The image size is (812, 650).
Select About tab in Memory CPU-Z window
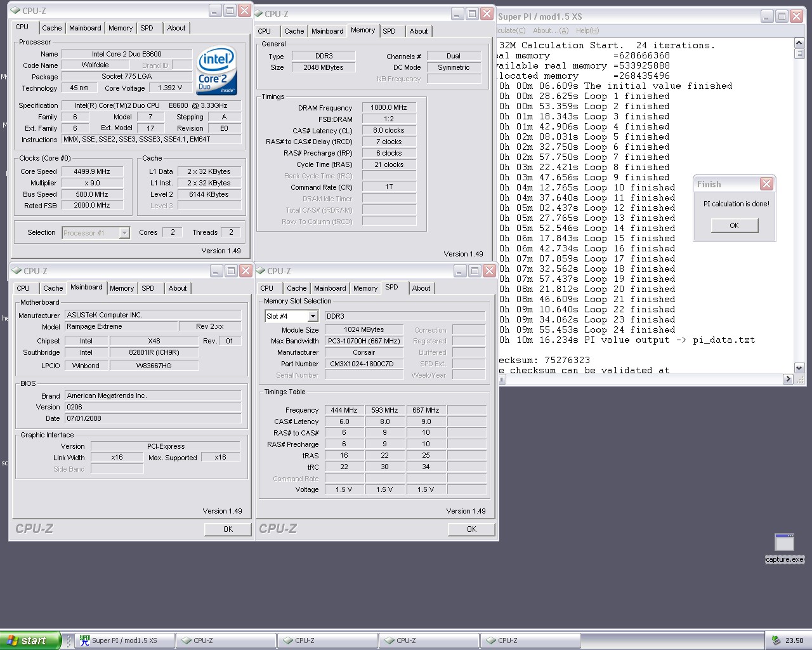[x=418, y=31]
